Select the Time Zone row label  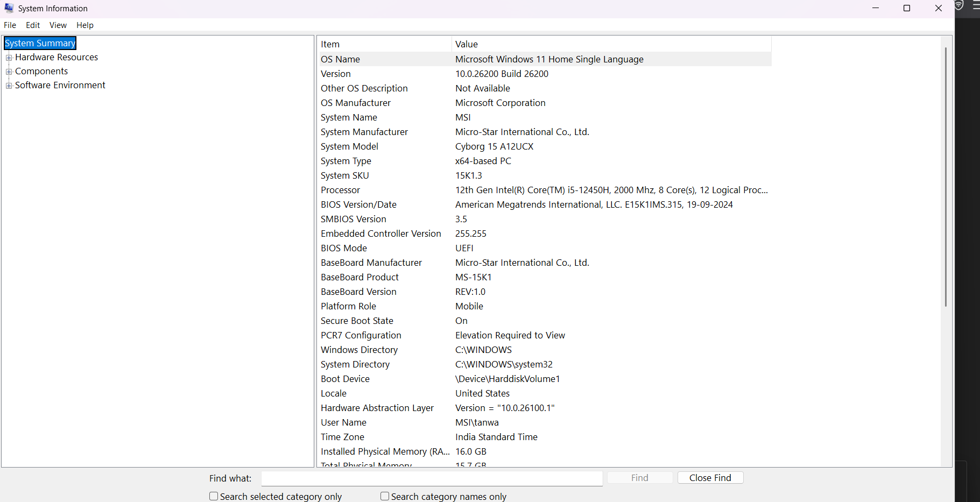tap(343, 437)
